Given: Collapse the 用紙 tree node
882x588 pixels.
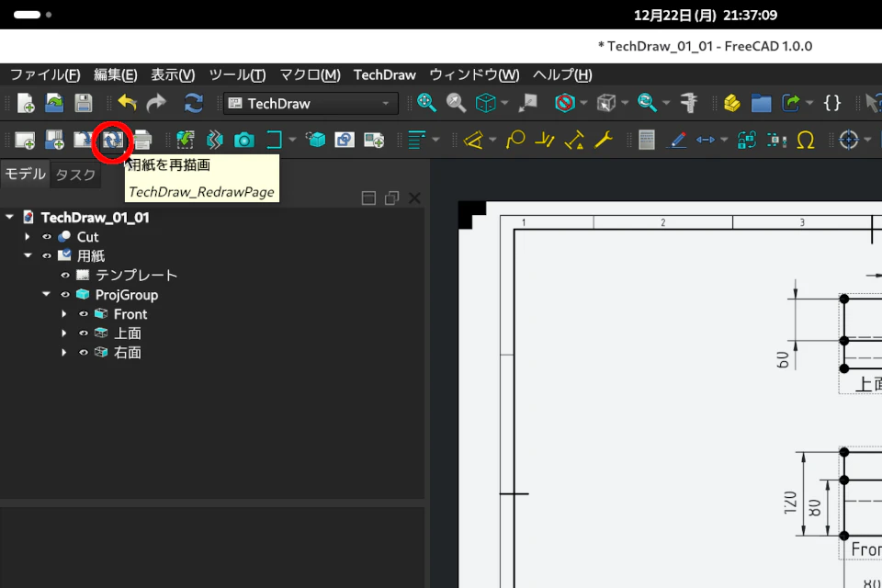Looking at the screenshot, I should tap(28, 255).
